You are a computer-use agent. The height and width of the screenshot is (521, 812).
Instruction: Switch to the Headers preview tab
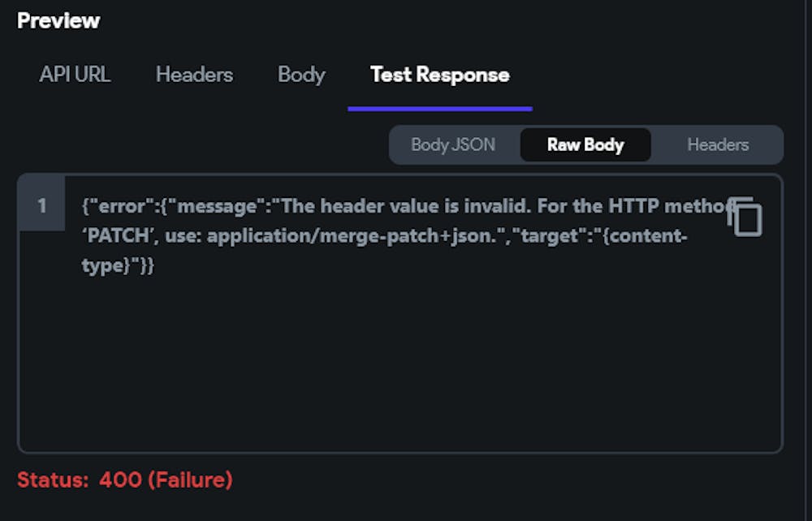pyautogui.click(x=194, y=75)
